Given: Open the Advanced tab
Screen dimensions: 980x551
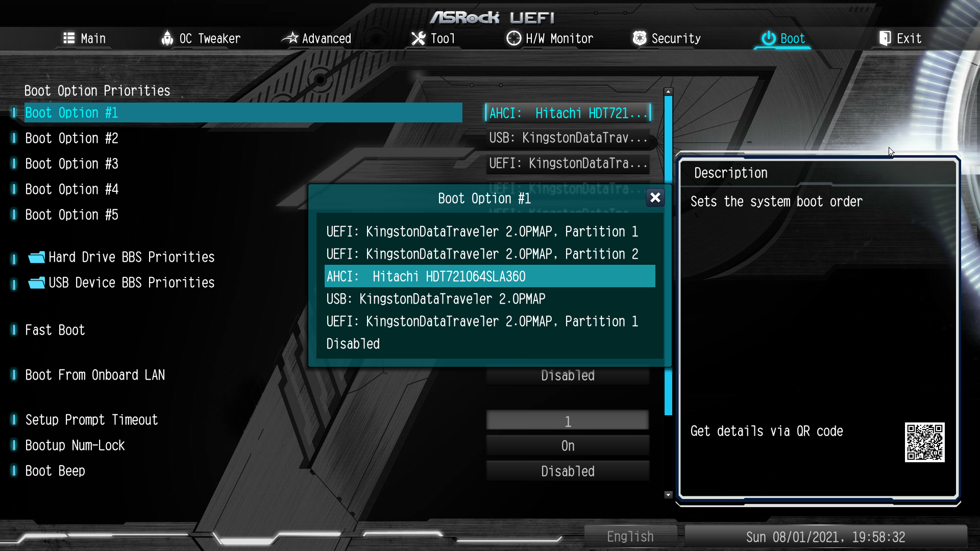Looking at the screenshot, I should click(316, 38).
